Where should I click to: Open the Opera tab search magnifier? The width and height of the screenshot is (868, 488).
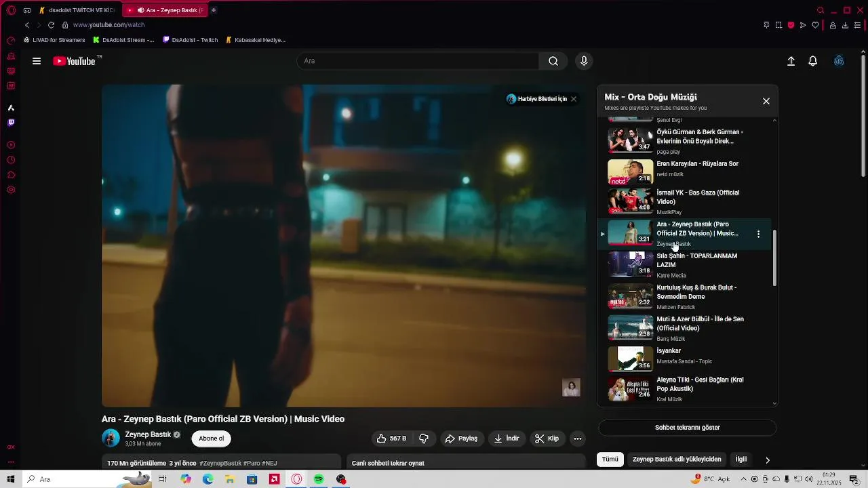pyautogui.click(x=821, y=10)
